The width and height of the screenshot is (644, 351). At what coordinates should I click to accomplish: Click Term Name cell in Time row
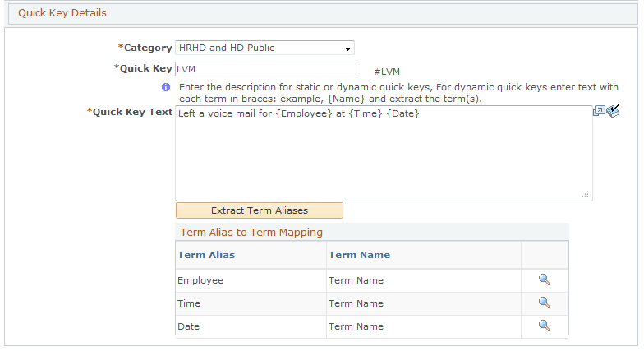[424, 303]
